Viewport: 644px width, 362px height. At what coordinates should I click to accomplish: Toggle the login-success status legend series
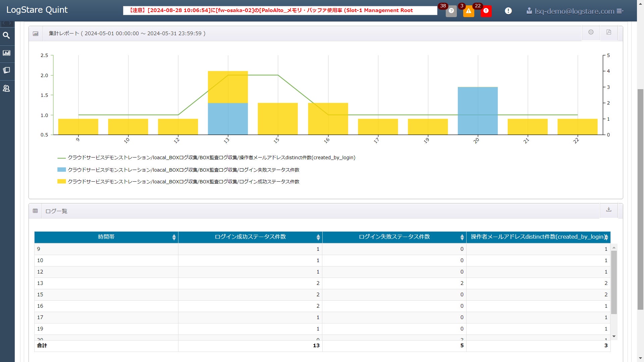183,182
